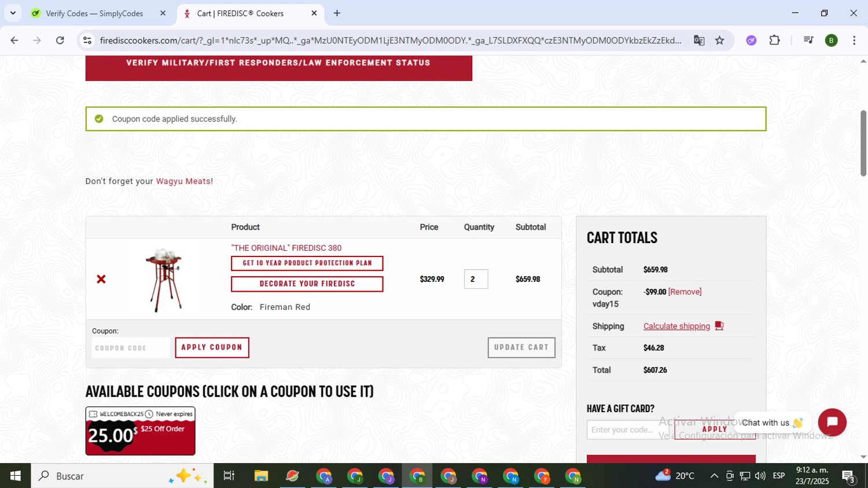This screenshot has width=868, height=488.
Task: Open the Extensions puzzle icon
Action: [x=774, y=41]
